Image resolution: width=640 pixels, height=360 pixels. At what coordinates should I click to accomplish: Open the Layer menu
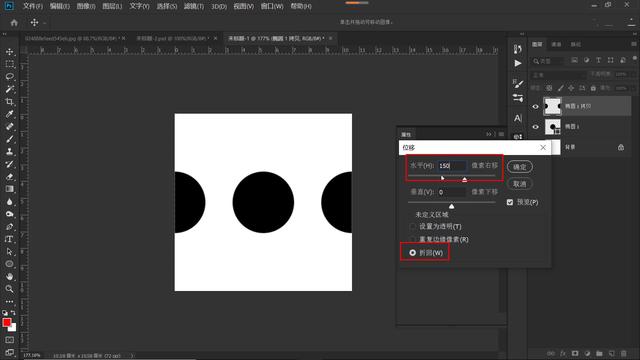point(112,6)
